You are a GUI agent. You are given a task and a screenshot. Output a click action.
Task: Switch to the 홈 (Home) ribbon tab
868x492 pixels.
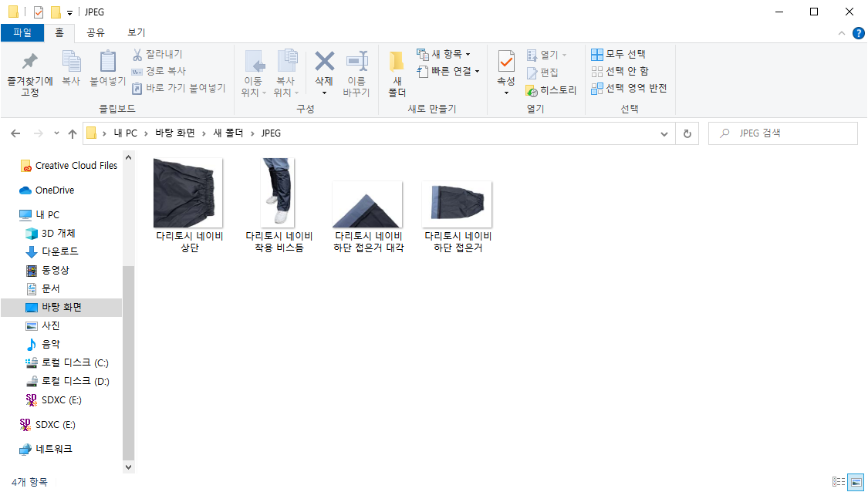59,32
